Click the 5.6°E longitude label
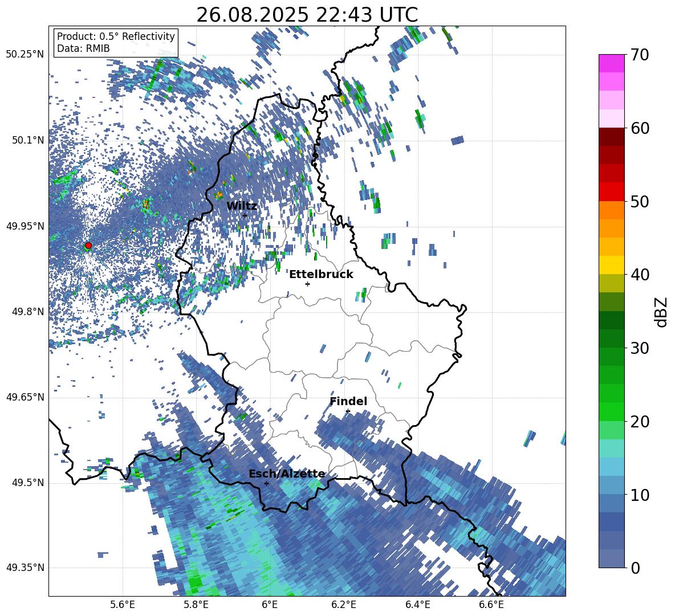This screenshot has height=616, width=675. point(123,605)
